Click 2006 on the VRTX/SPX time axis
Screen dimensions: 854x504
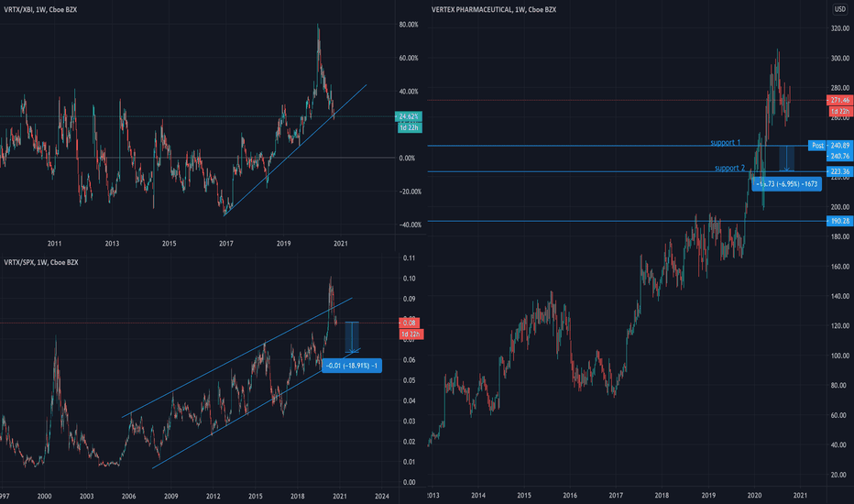pos(128,497)
